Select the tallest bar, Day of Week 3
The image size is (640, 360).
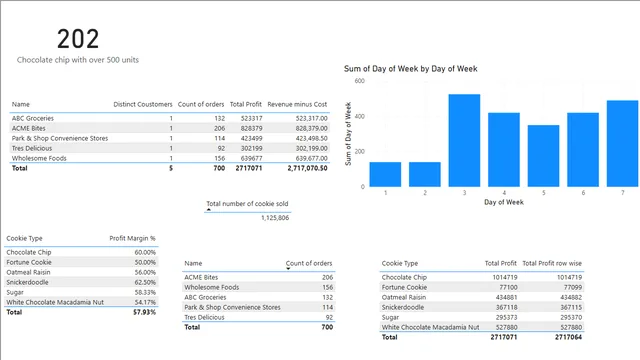point(464,140)
